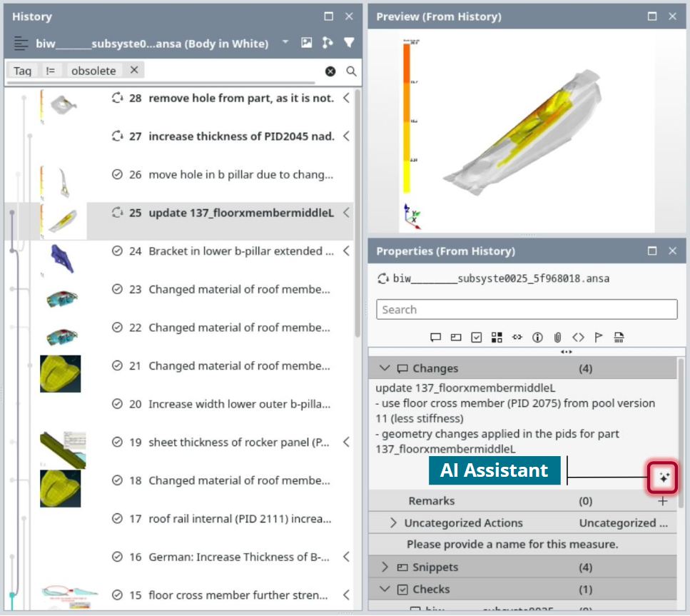Clear the History filter with the round X
The width and height of the screenshot is (690, 616).
point(330,71)
